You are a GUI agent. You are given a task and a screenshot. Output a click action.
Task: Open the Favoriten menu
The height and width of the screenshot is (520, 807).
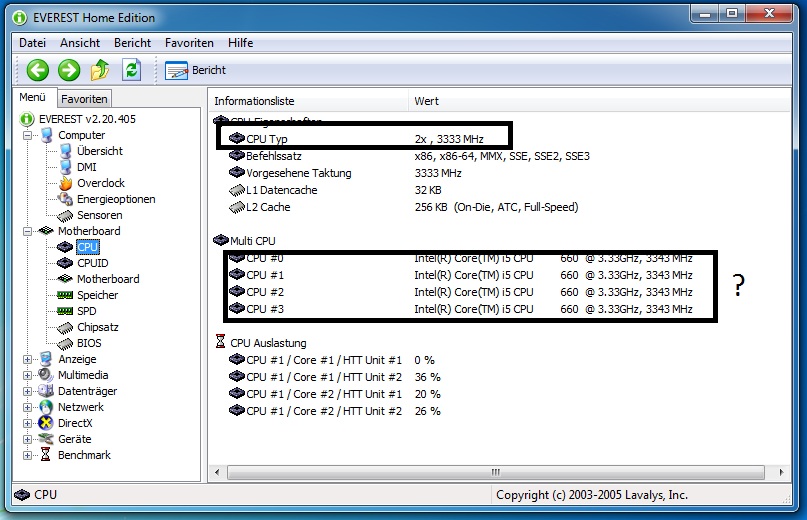coord(189,43)
